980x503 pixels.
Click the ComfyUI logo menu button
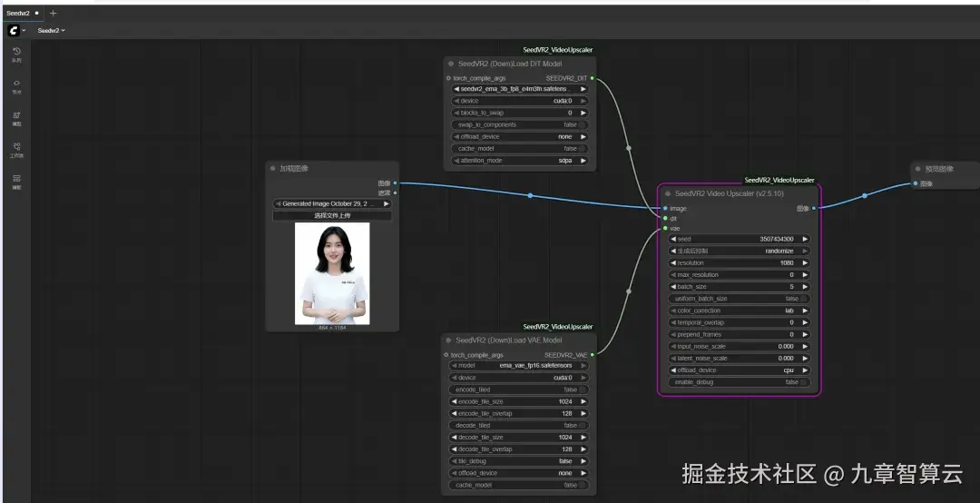(x=14, y=30)
